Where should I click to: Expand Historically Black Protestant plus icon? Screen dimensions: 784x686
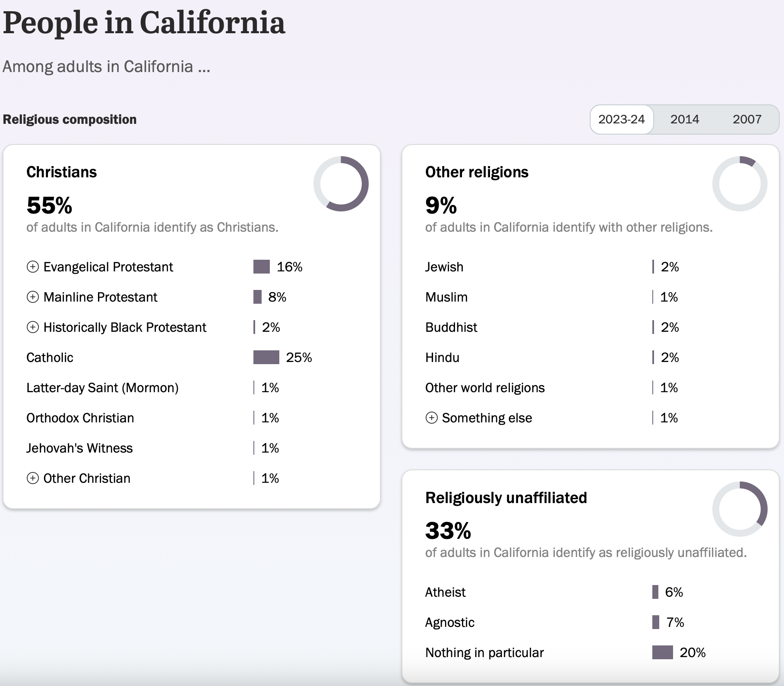click(33, 327)
